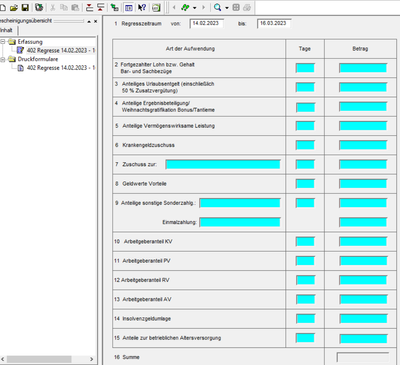The image size is (400, 365).
Task: Click Betrag field for Anteilige Ergebnisbeteiligung
Action: (x=363, y=107)
